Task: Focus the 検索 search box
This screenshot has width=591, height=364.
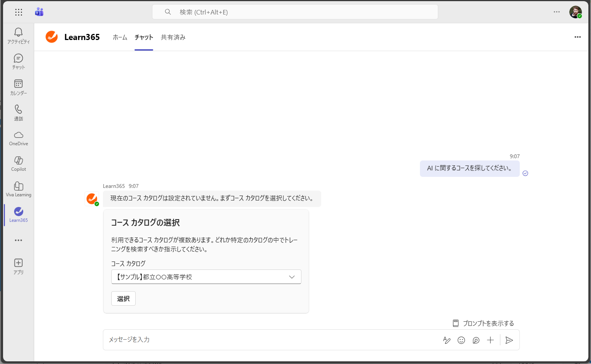Action: (x=295, y=12)
